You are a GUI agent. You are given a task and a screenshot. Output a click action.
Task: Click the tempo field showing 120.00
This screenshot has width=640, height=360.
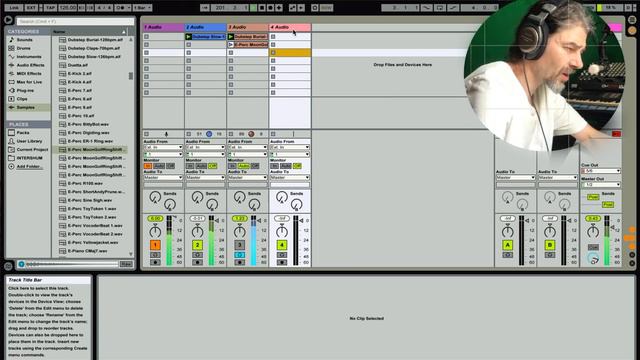coord(67,8)
